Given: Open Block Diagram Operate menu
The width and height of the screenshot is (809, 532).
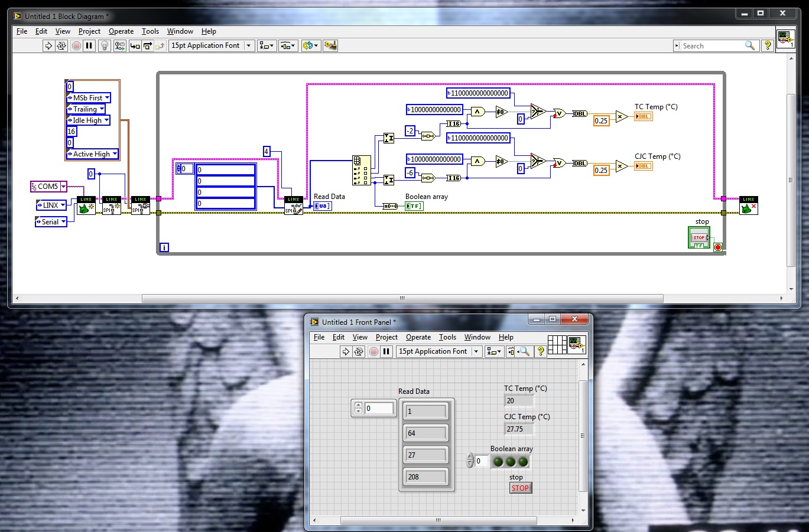Looking at the screenshot, I should [121, 31].
